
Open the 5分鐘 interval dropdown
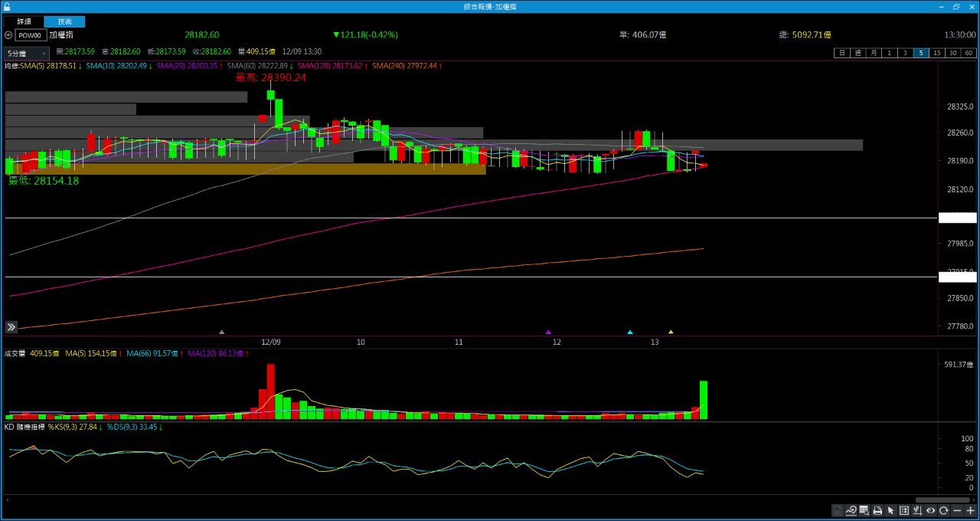(26, 54)
